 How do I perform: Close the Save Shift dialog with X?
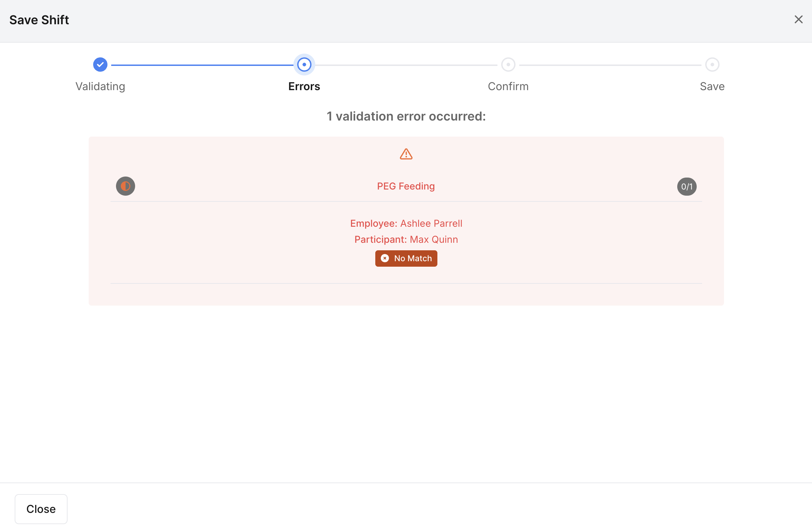click(798, 19)
